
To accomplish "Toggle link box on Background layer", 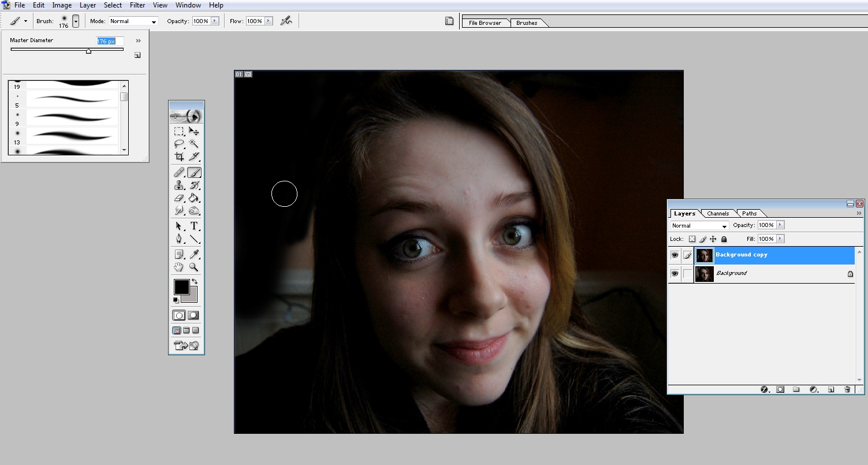I will 687,274.
